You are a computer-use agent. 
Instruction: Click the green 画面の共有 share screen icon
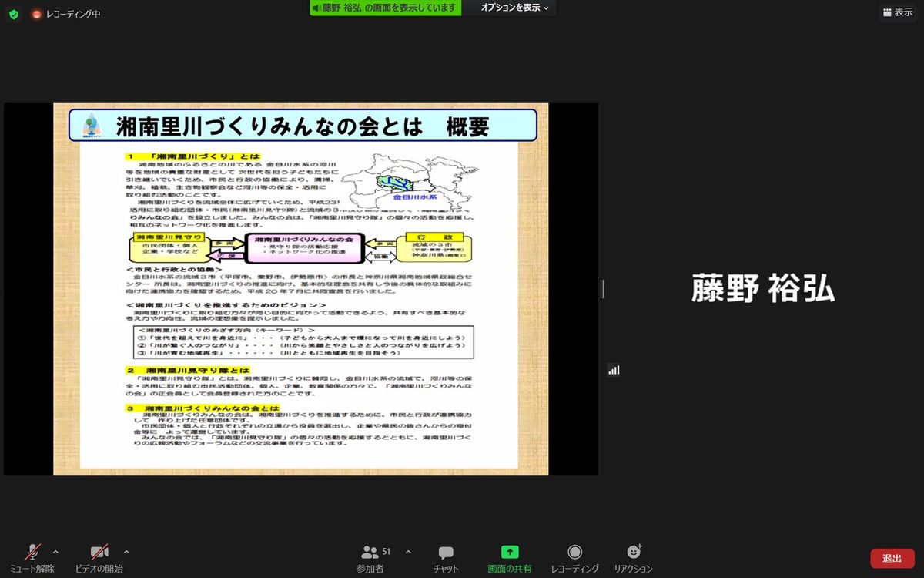(510, 553)
